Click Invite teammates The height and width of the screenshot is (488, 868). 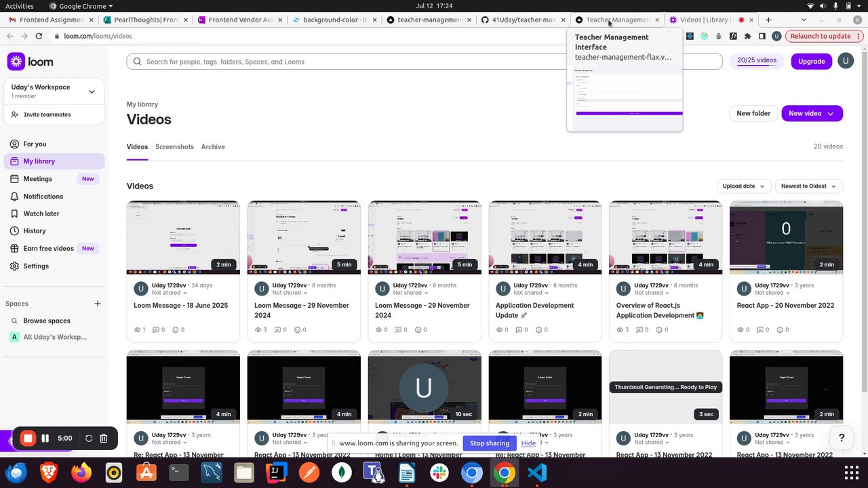click(46, 115)
